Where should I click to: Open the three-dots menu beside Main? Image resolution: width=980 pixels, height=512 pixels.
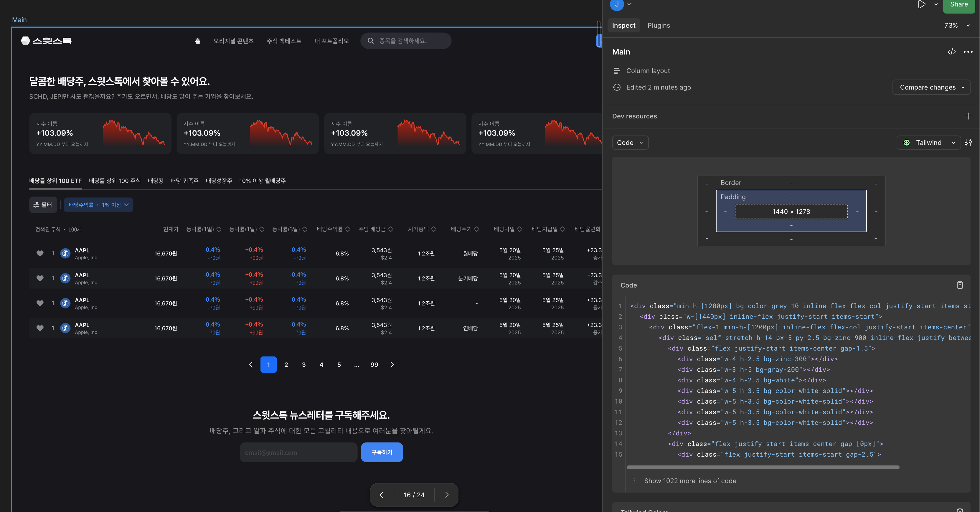[968, 52]
